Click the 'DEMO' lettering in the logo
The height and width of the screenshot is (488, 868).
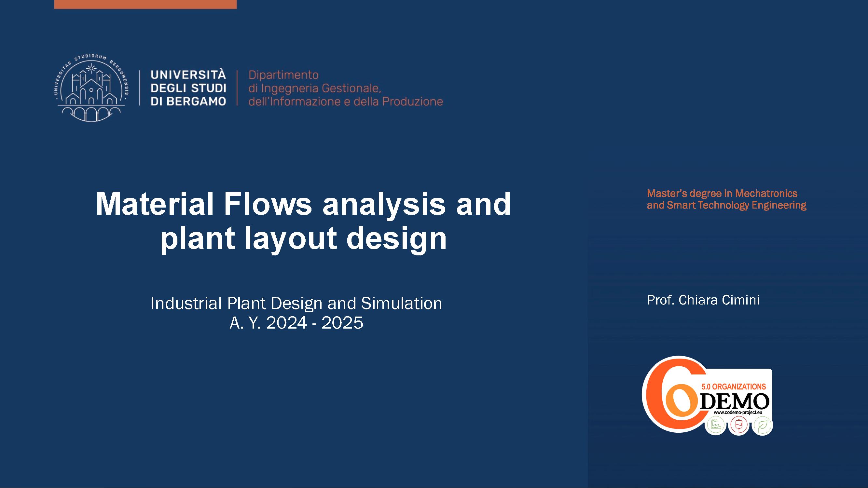(x=735, y=401)
